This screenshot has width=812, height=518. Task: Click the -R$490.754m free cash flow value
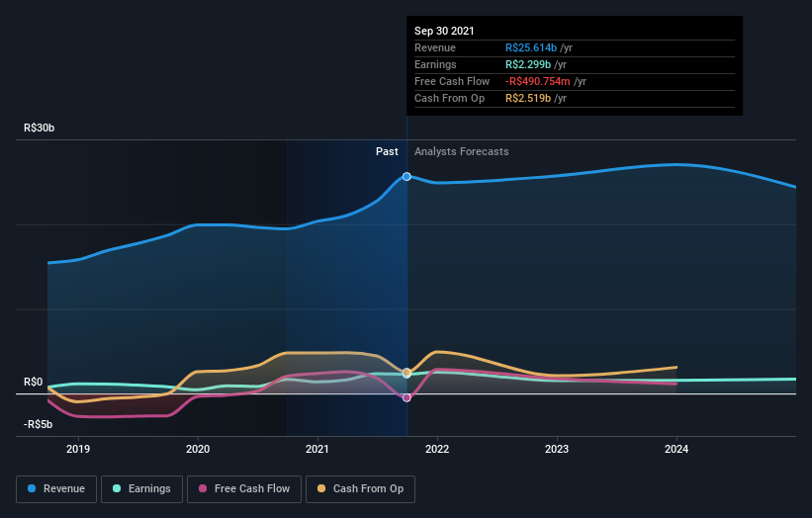point(537,81)
